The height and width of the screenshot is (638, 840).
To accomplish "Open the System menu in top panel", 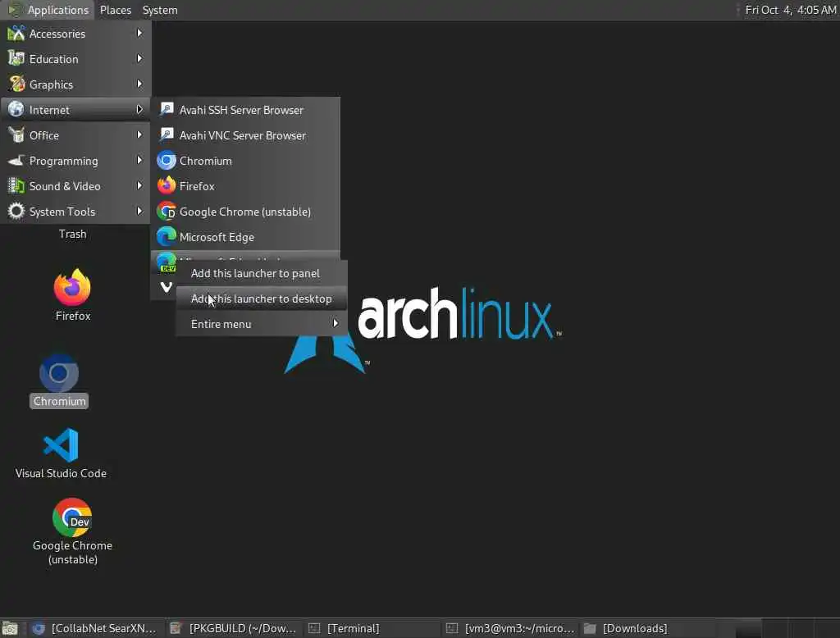I will (160, 10).
